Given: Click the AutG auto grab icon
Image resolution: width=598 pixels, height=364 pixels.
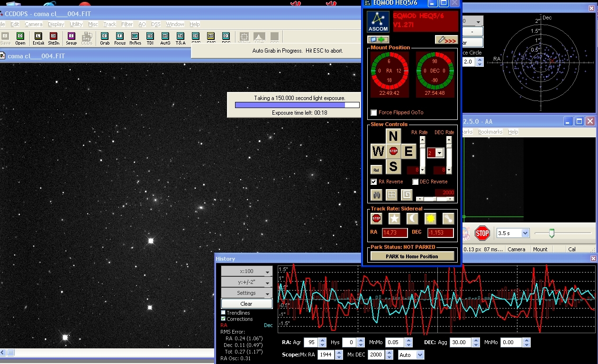Looking at the screenshot, I should pos(165,38).
